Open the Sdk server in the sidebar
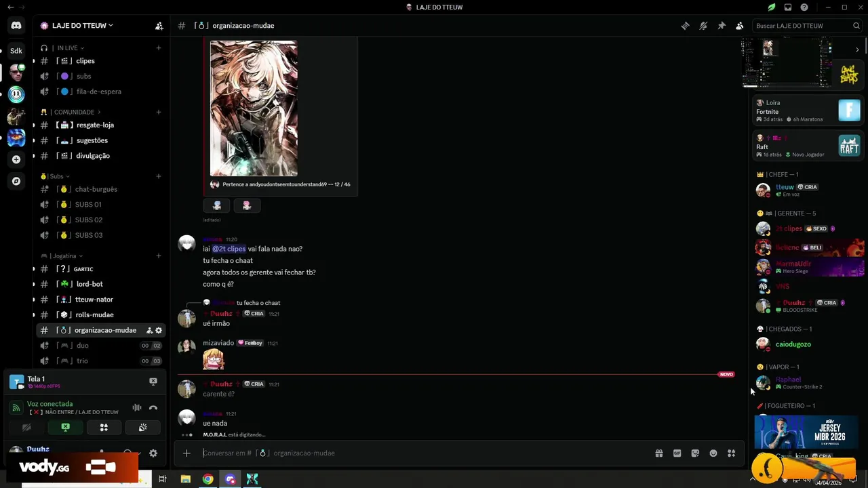Image resolution: width=868 pixels, height=488 pixels. point(16,51)
